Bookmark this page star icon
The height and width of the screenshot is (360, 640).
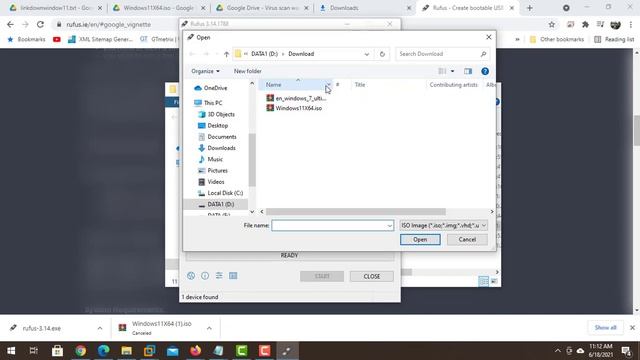(552, 24)
